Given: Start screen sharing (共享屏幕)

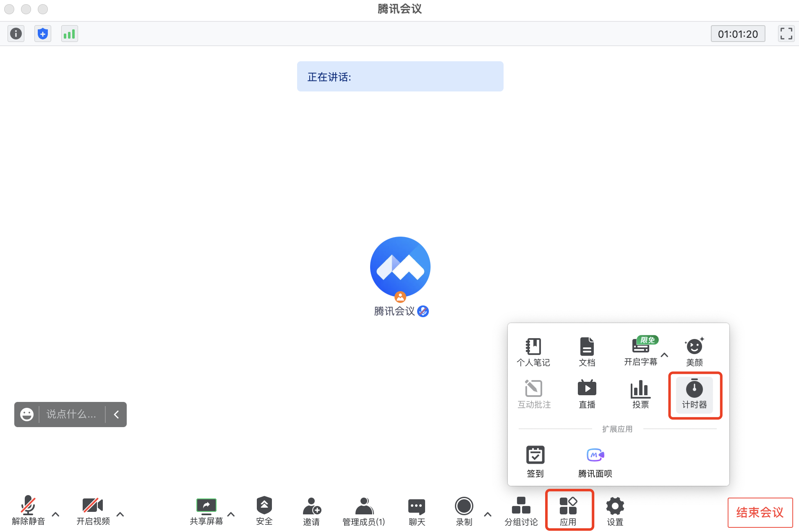Looking at the screenshot, I should [206, 511].
